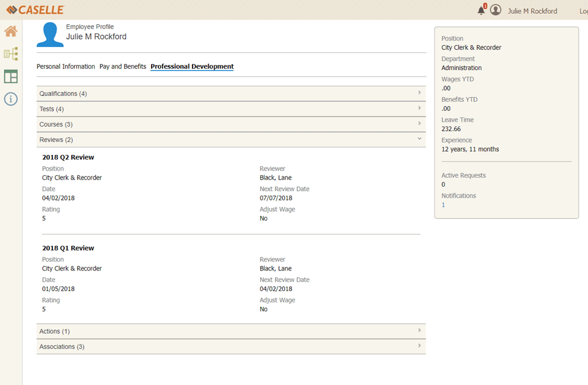Screen dimensions: 588x385
Task: Click the information circle sidebar icon
Action: click(11, 99)
